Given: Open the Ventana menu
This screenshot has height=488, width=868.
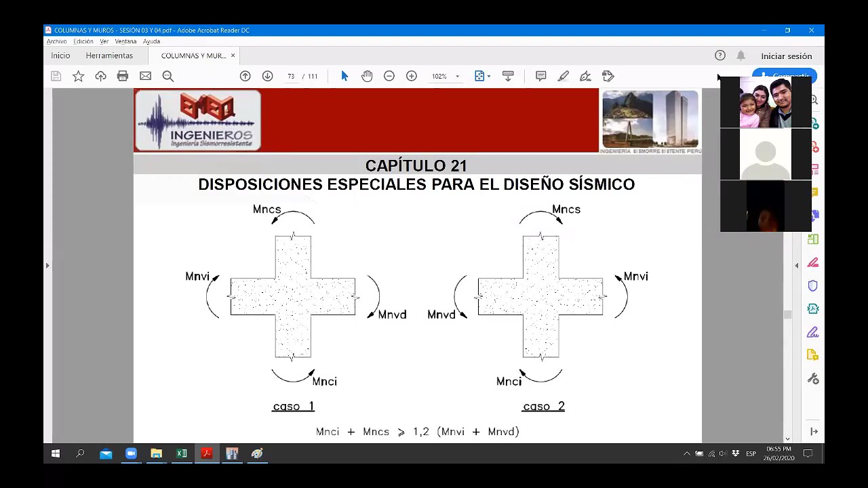Looking at the screenshot, I should click(125, 41).
